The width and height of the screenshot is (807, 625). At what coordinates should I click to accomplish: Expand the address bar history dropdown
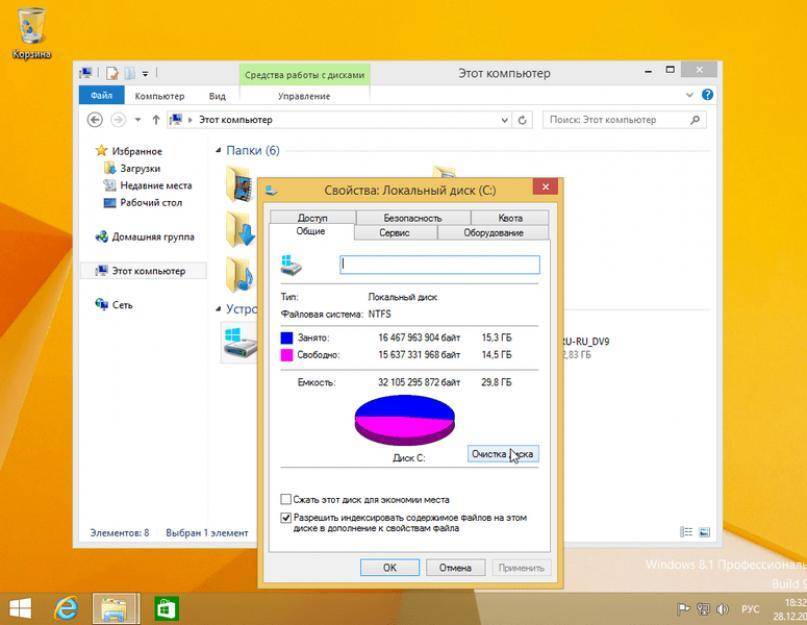click(x=505, y=120)
